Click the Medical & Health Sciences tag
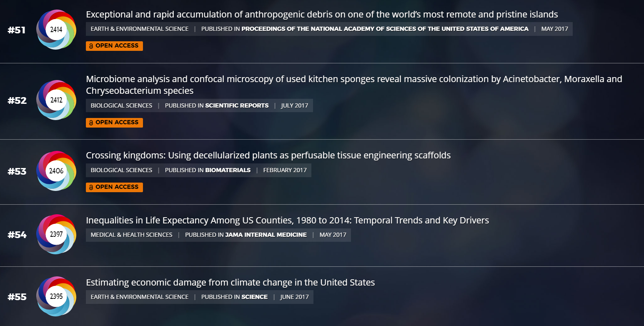 (131, 235)
